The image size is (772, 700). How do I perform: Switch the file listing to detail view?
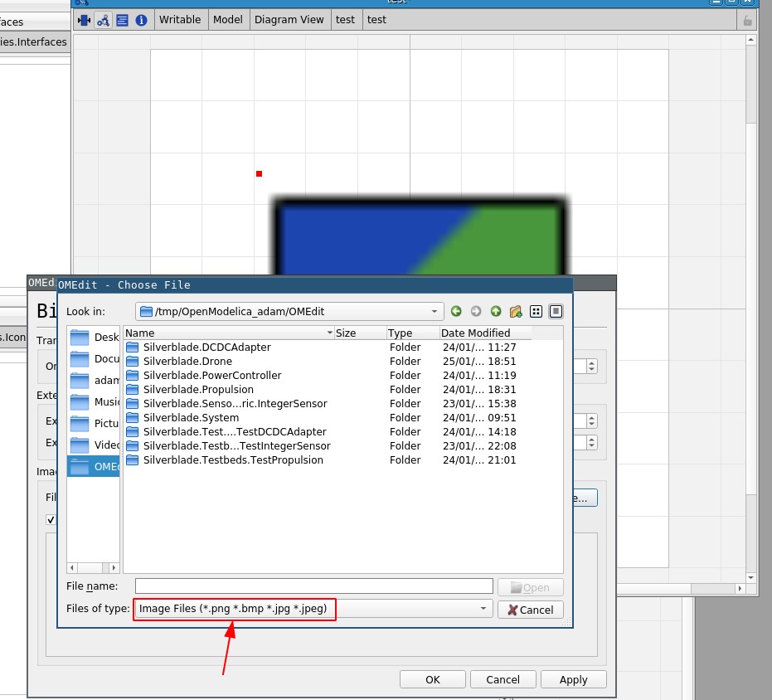[556, 311]
